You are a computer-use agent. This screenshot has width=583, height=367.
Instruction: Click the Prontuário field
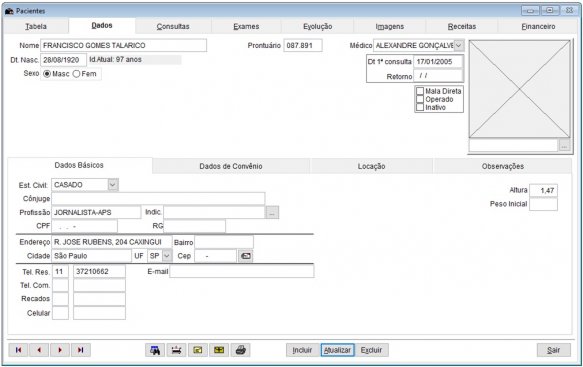(303, 45)
